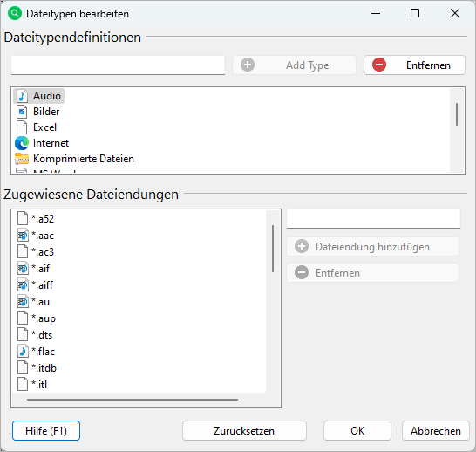Confirm with the OK button
Image resolution: width=476 pixels, height=452 pixels.
pos(357,431)
